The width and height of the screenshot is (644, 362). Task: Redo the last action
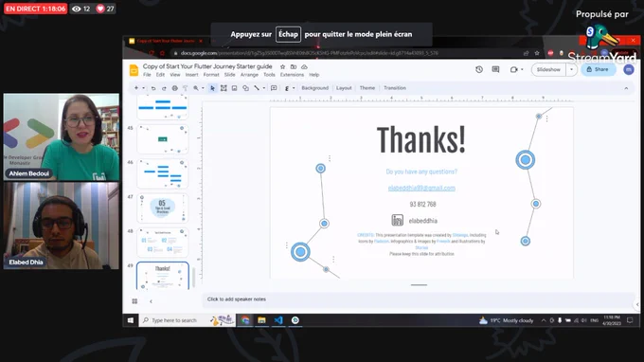pyautogui.click(x=164, y=88)
